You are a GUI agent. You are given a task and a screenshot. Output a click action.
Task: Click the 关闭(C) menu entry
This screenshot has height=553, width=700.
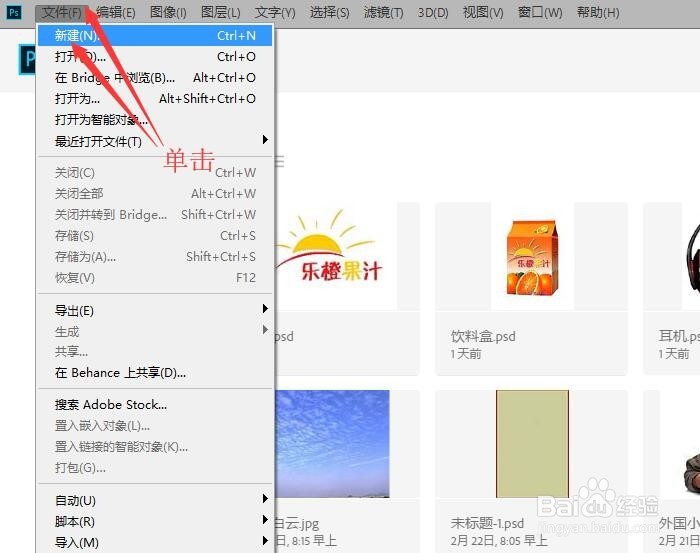pyautogui.click(x=155, y=173)
